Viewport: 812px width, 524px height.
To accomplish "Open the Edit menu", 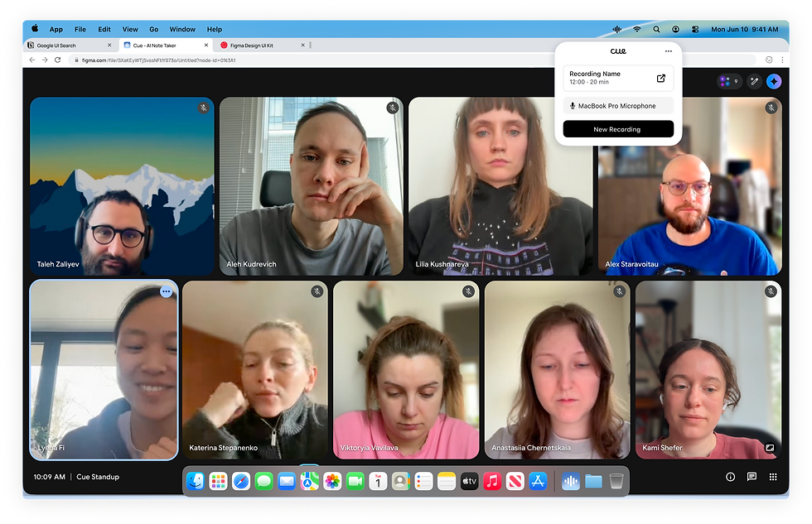I will click(104, 30).
